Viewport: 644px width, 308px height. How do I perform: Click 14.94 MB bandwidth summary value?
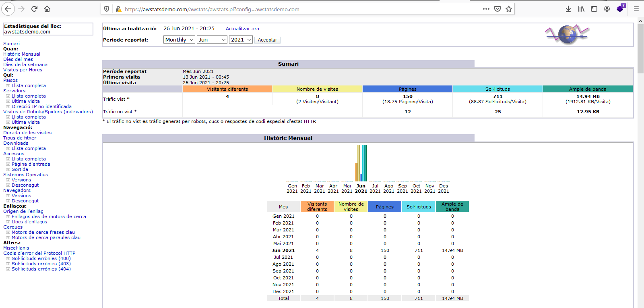(588, 96)
